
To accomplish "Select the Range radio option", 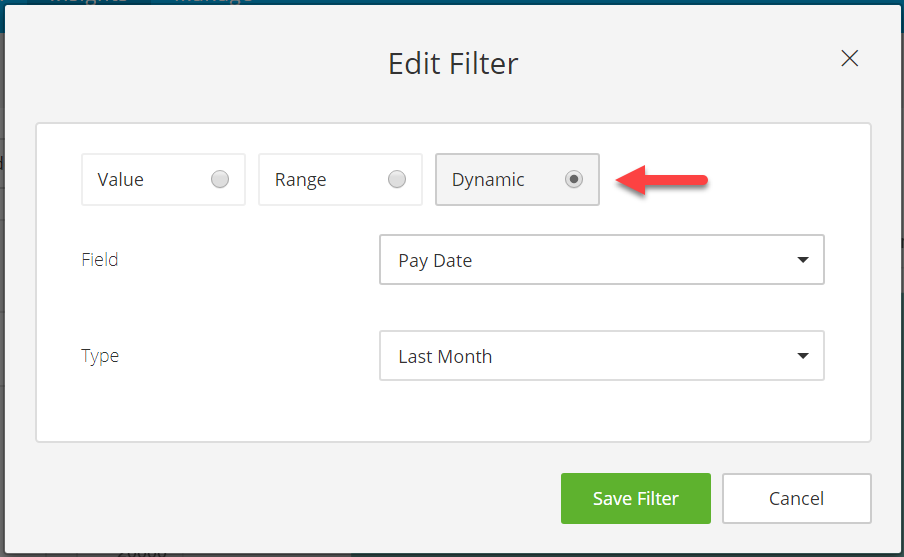I will click(340, 179).
